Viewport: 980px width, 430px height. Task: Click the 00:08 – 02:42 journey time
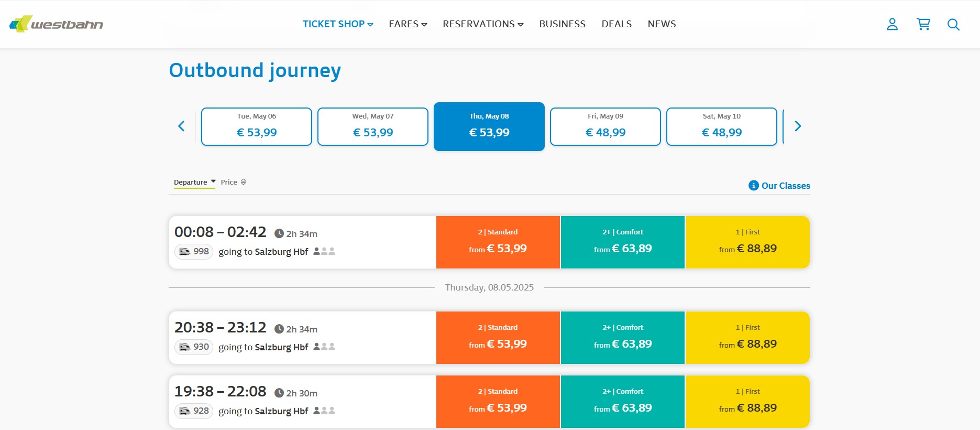221,232
